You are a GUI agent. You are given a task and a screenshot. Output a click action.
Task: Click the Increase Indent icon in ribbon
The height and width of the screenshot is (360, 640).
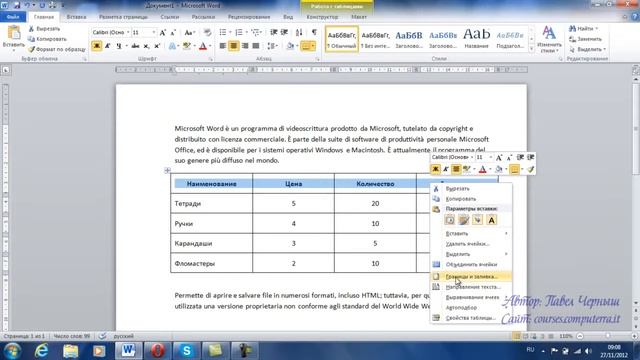[284, 32]
